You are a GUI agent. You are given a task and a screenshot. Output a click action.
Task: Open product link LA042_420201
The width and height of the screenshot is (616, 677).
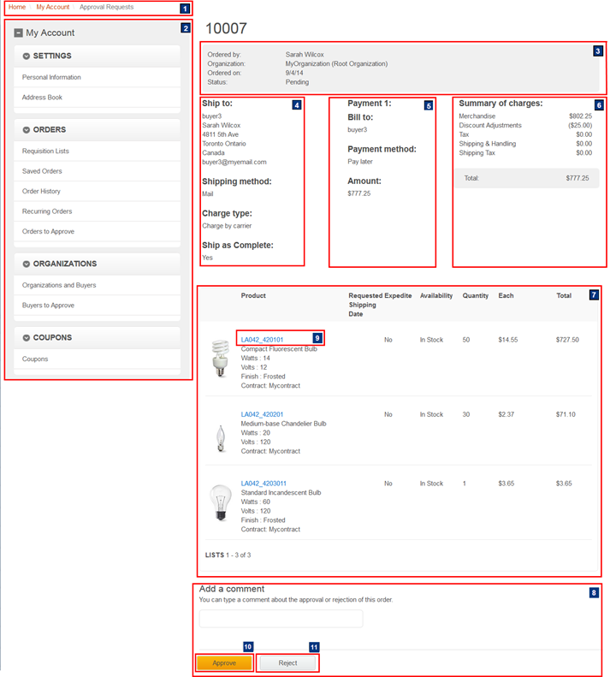click(262, 414)
